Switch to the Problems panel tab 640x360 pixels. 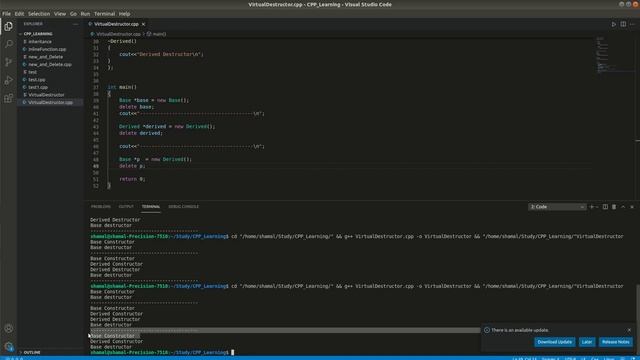[x=101, y=207]
